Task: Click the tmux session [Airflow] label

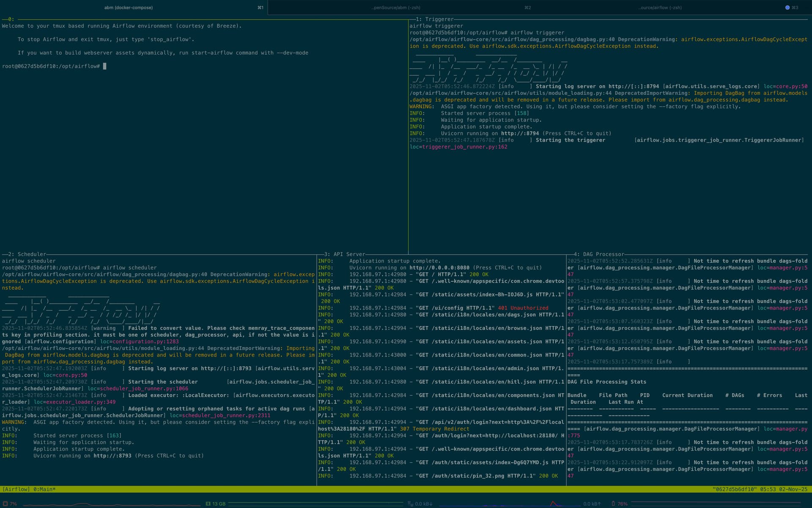Action: 16,489
